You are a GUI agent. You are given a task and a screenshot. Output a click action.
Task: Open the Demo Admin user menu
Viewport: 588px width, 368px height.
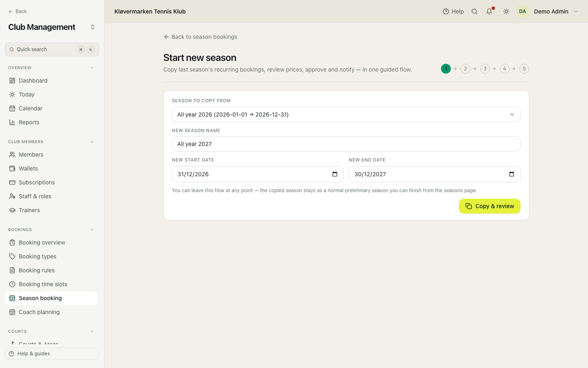pos(547,11)
